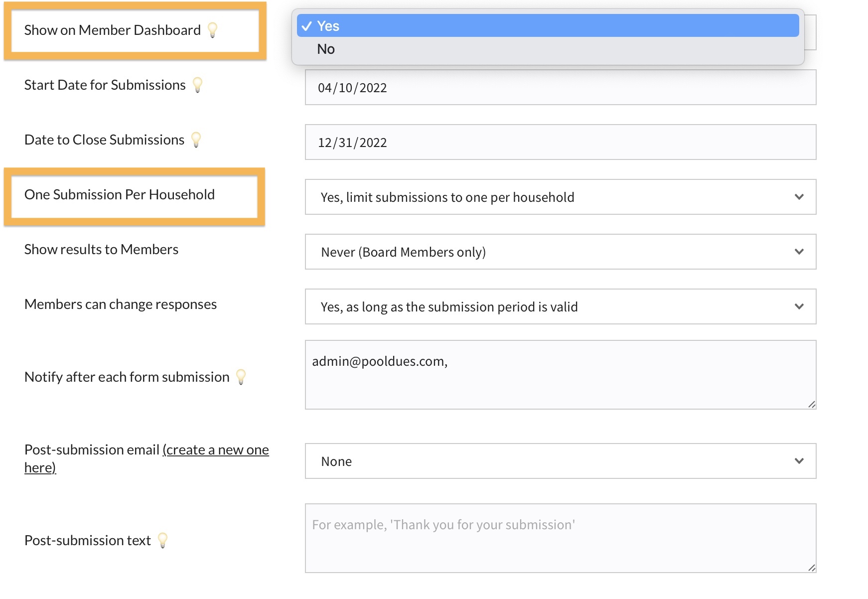Open One Submission Per Household dropdown
The width and height of the screenshot is (868, 599).
click(x=560, y=197)
